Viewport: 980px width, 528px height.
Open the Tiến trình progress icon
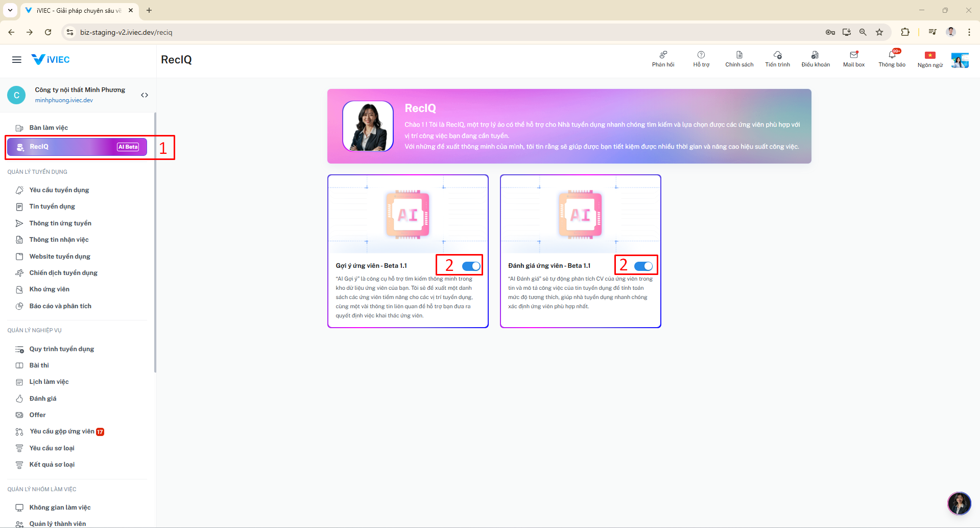pos(777,55)
